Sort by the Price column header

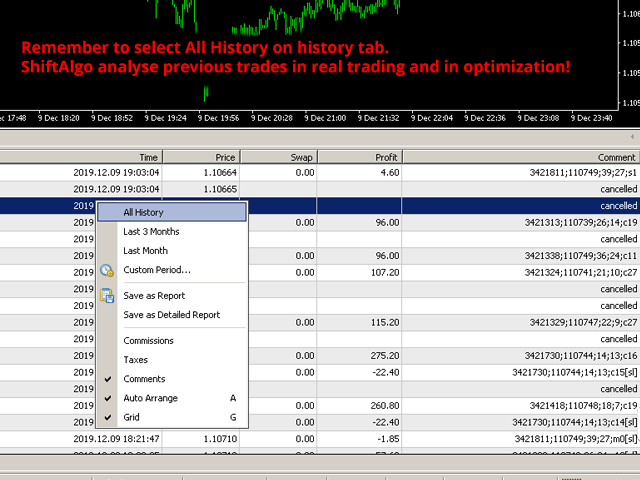point(202,157)
